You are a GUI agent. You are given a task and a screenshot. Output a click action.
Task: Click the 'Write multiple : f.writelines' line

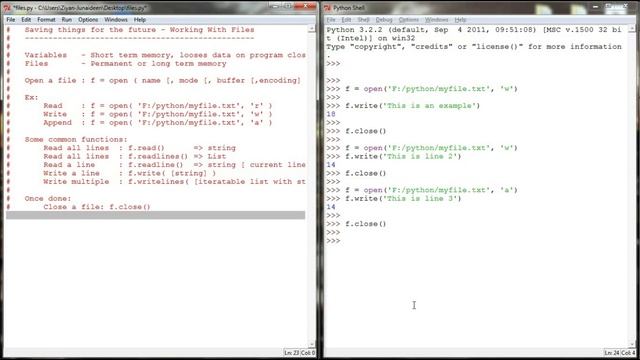(x=174, y=182)
